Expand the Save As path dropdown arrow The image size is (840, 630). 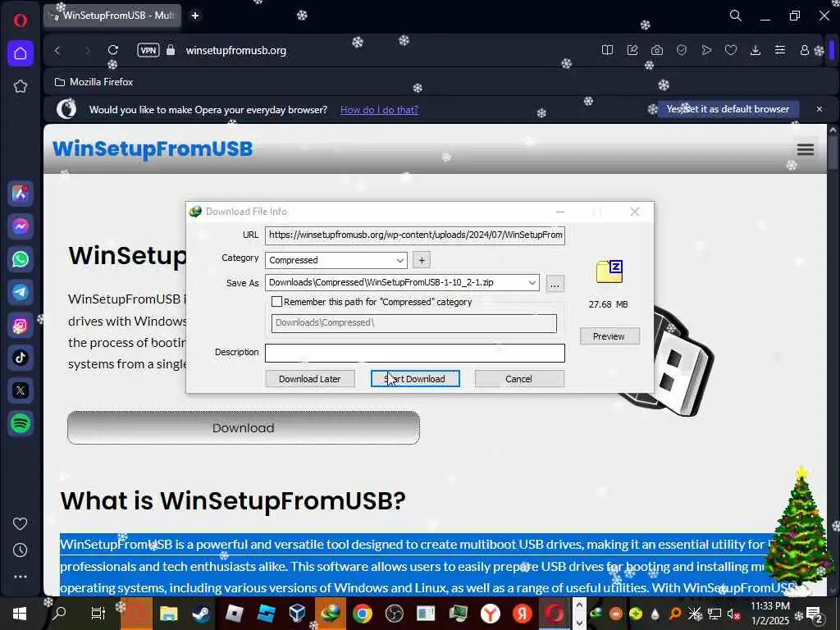532,283
